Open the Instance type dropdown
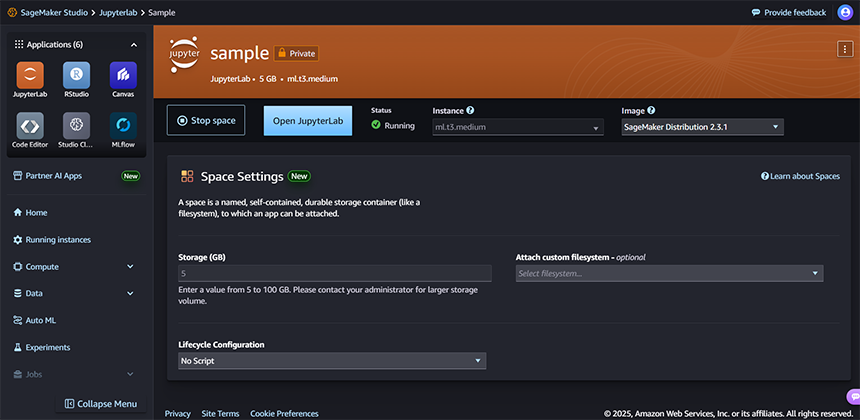This screenshot has width=860, height=420. coord(518,127)
